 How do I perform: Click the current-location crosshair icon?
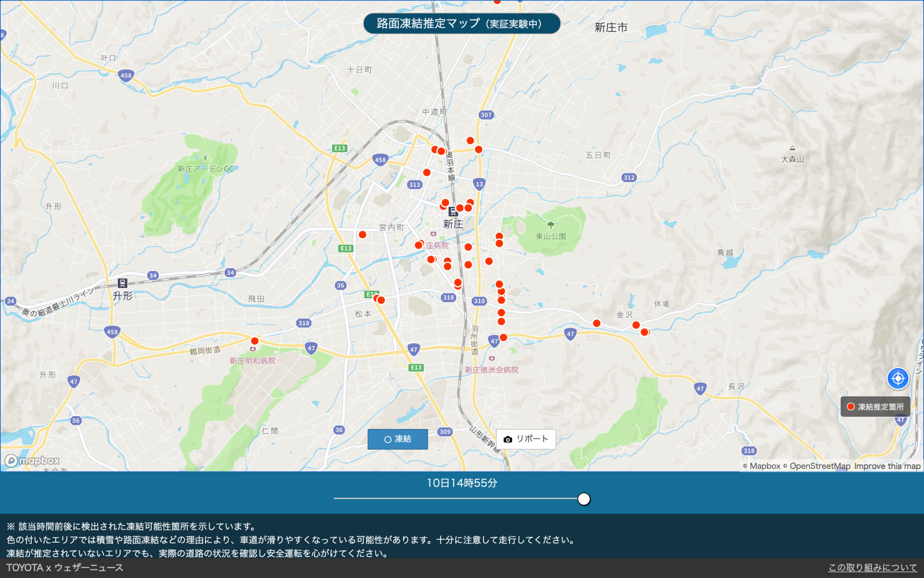(897, 379)
